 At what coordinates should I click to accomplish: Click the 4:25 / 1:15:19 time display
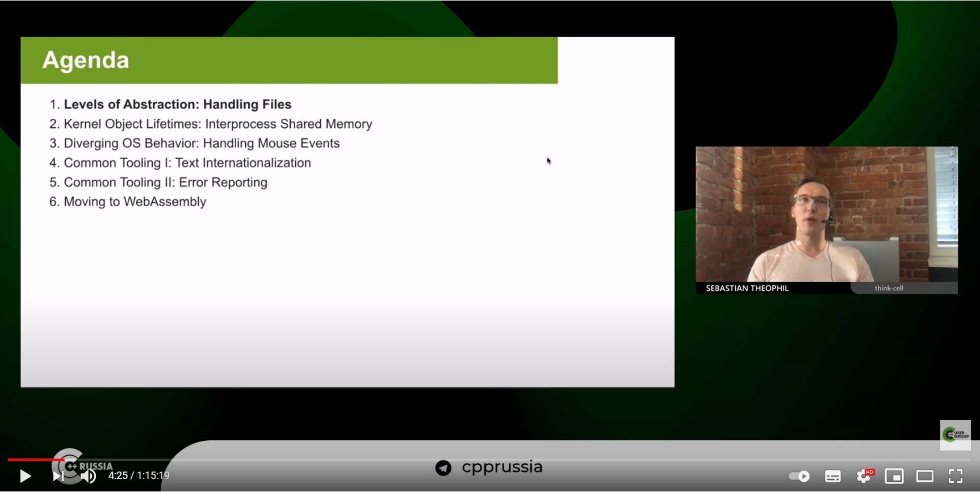(139, 476)
